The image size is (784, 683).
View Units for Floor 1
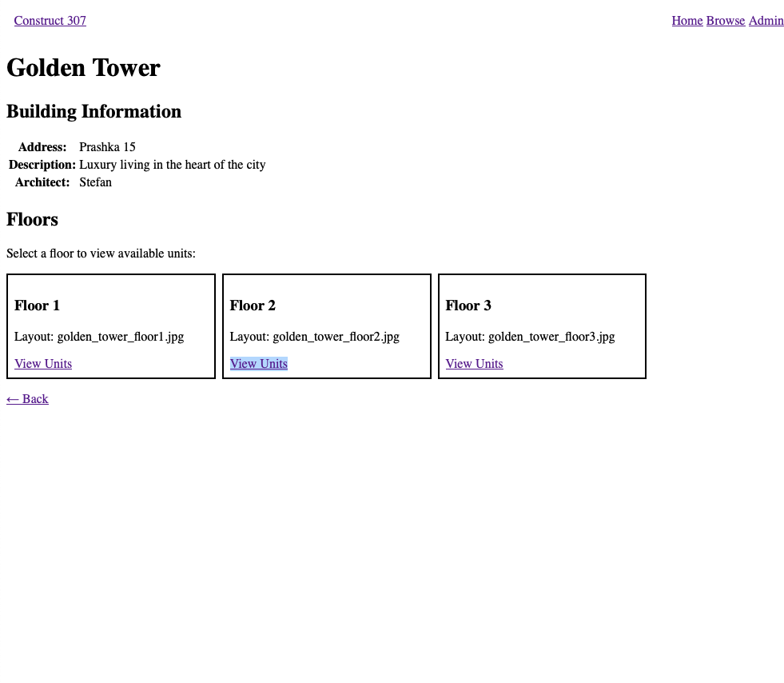tap(43, 364)
